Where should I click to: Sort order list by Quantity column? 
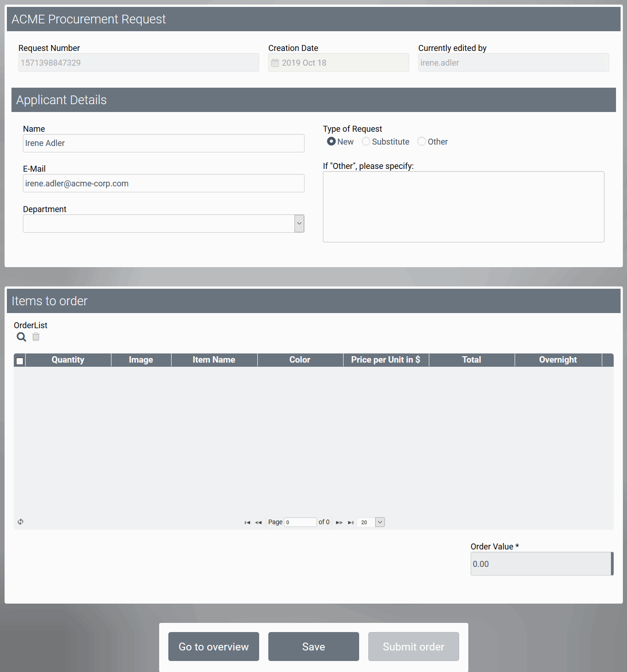[68, 360]
